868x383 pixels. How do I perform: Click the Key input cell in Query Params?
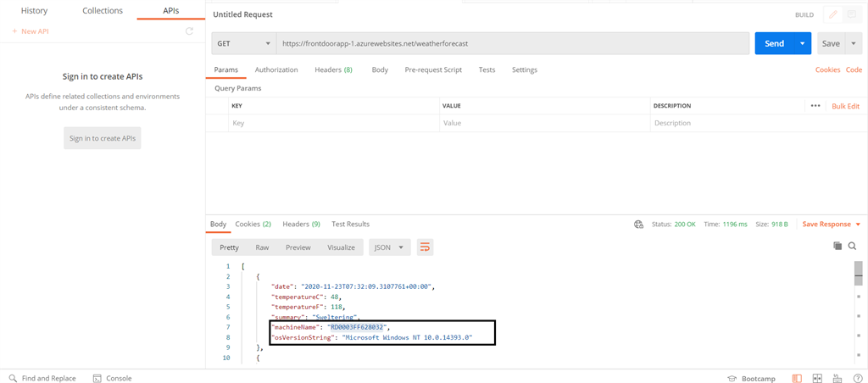[334, 123]
